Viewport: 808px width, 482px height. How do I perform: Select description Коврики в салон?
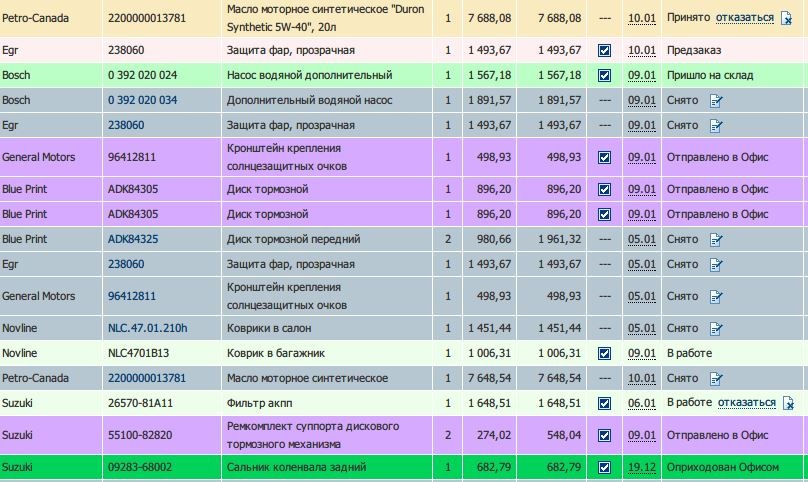[x=268, y=328]
